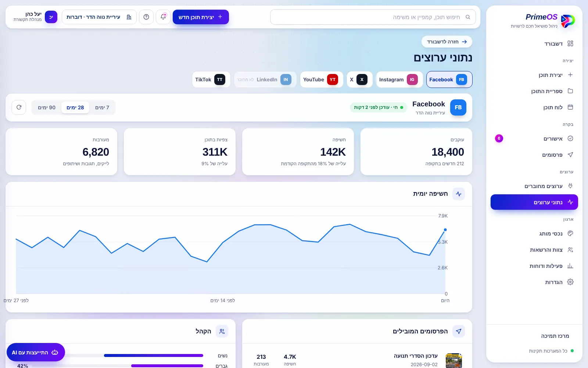This screenshot has height=368, width=588.
Task: Switch to the Facebook channel tab
Action: pyautogui.click(x=449, y=79)
